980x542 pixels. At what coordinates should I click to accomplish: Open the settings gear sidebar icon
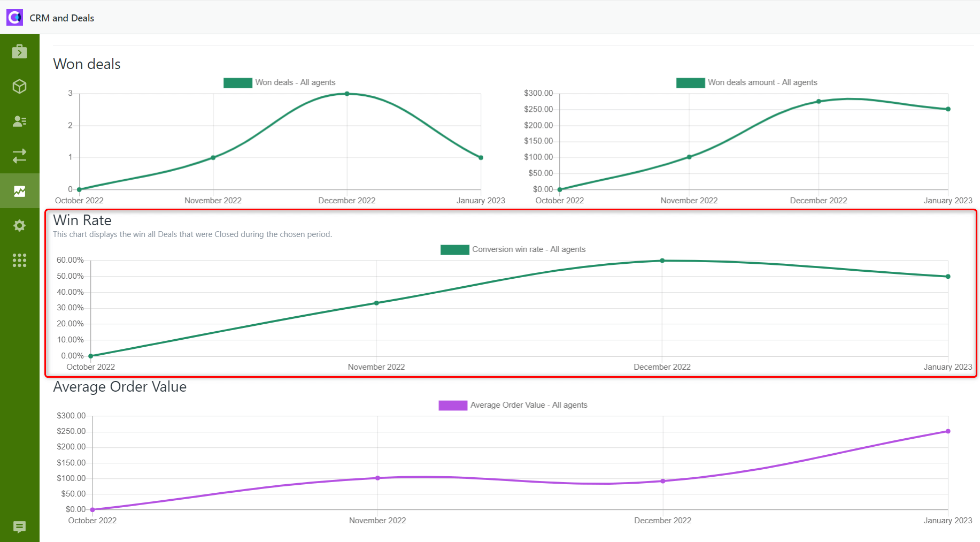click(20, 225)
